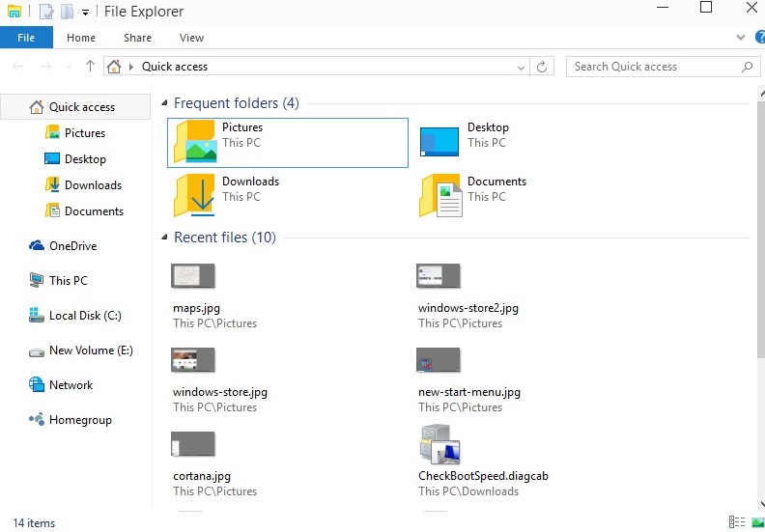This screenshot has width=765, height=532.
Task: Click the scrollbar down arrow
Action: click(761, 504)
